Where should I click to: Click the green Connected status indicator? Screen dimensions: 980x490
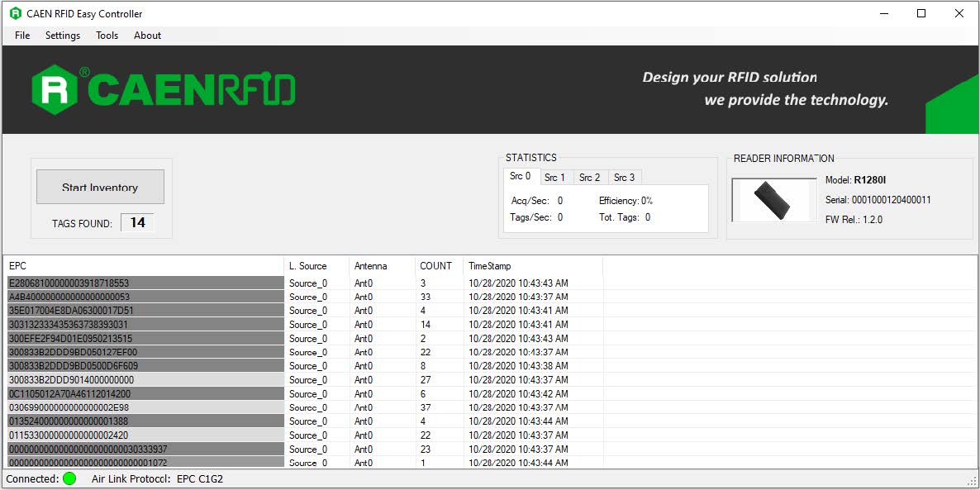coord(69,478)
